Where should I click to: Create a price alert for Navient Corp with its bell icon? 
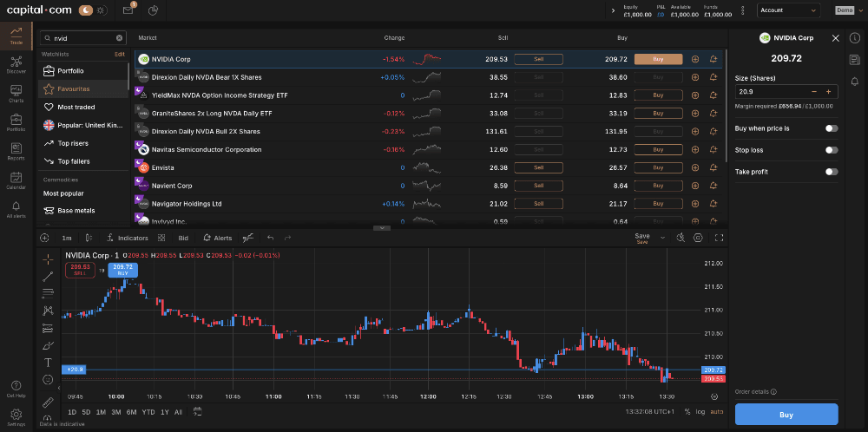pos(713,186)
